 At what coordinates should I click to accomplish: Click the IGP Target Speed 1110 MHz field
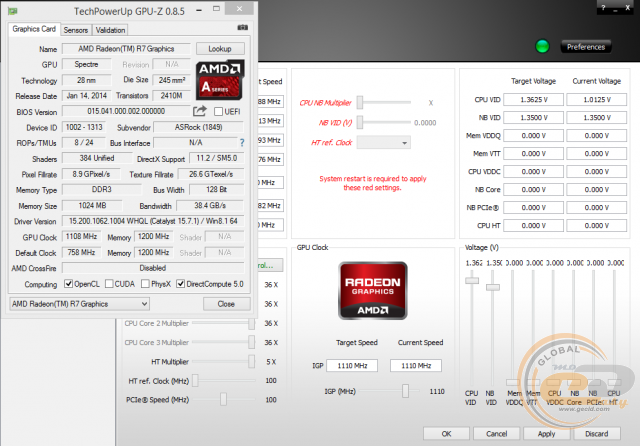[x=352, y=366]
